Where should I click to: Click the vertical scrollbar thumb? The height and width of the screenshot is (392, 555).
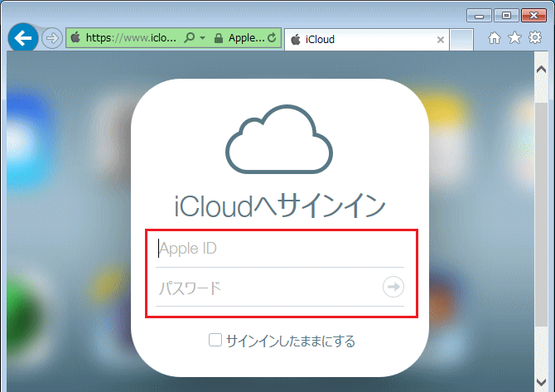[x=541, y=215]
